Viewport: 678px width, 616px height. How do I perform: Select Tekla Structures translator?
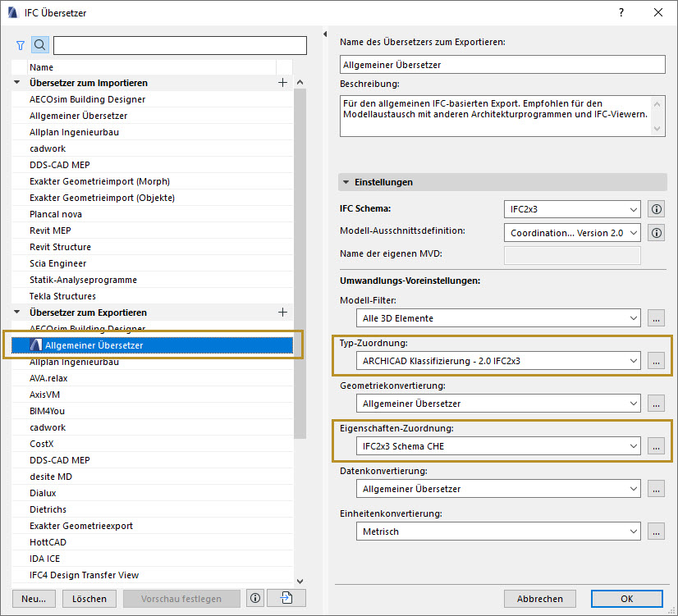(x=153, y=296)
